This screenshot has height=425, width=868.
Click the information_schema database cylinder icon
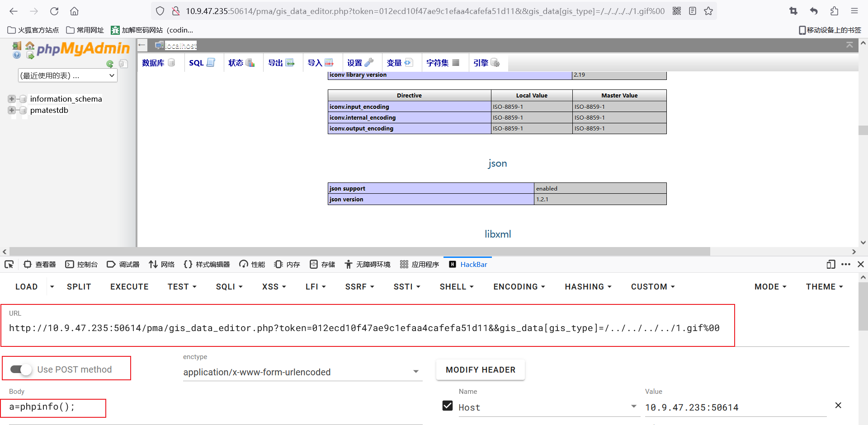pyautogui.click(x=23, y=99)
